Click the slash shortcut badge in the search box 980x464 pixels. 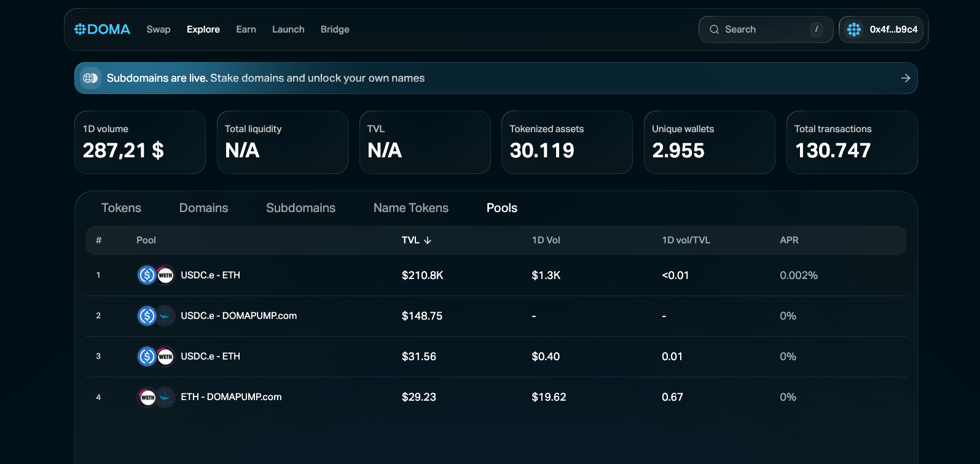[816, 29]
